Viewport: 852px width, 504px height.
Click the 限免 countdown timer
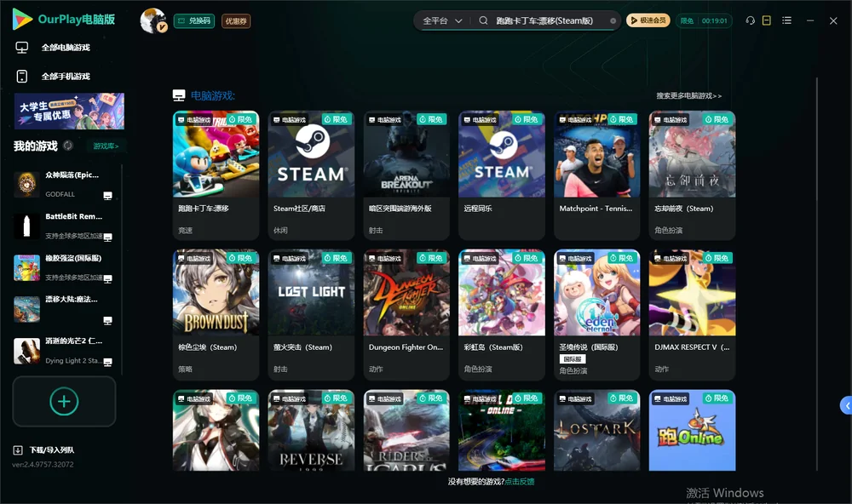pos(704,20)
